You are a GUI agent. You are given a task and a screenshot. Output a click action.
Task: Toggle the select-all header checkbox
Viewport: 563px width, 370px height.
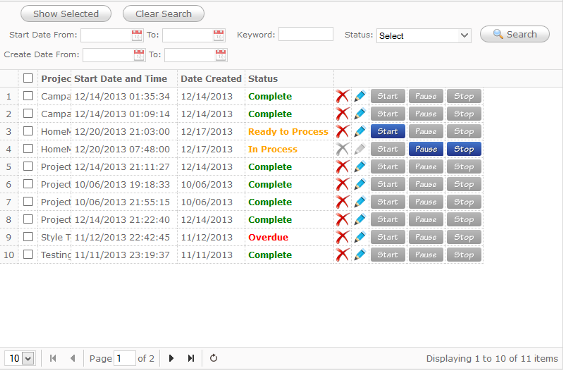[x=28, y=78]
